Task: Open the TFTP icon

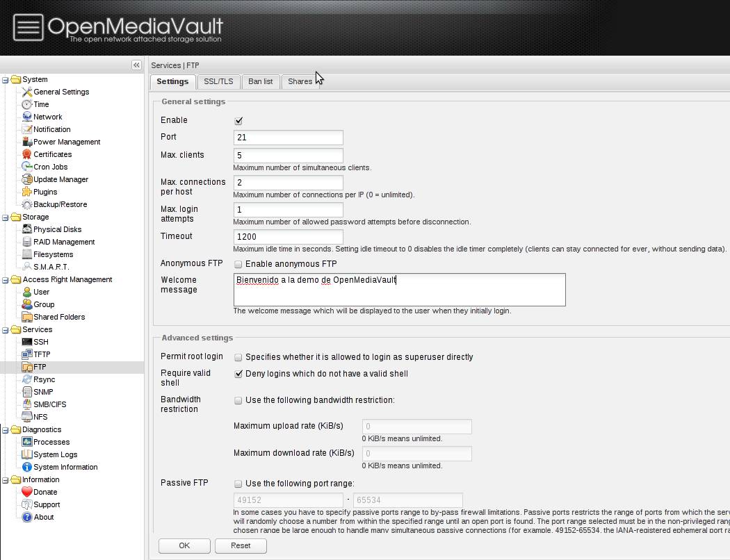Action: pyautogui.click(x=27, y=354)
